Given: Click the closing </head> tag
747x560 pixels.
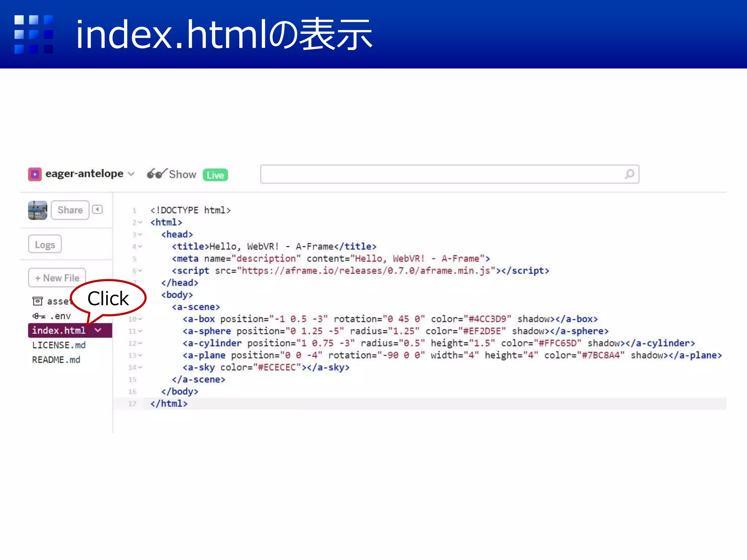Looking at the screenshot, I should (179, 283).
